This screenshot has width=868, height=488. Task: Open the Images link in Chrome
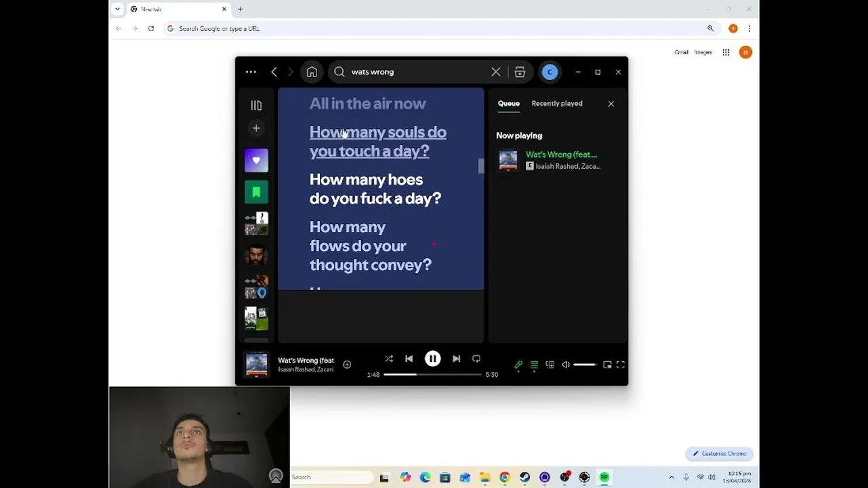coord(703,52)
